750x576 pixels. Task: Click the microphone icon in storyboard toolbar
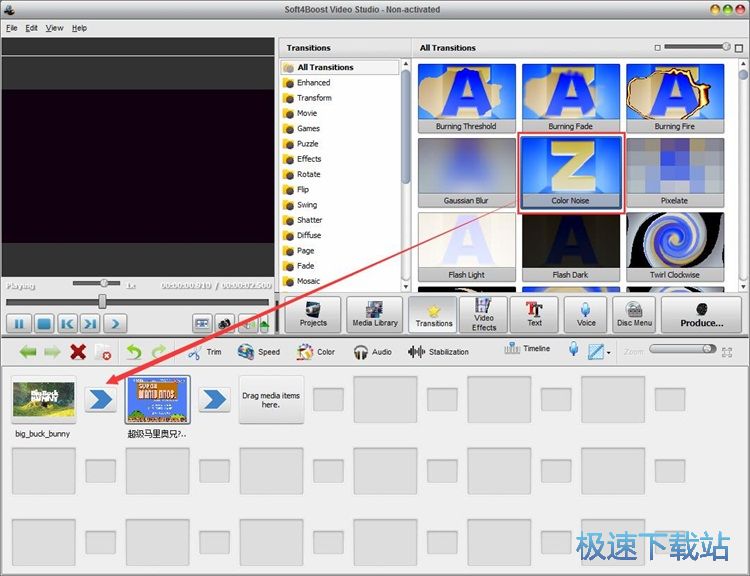574,349
